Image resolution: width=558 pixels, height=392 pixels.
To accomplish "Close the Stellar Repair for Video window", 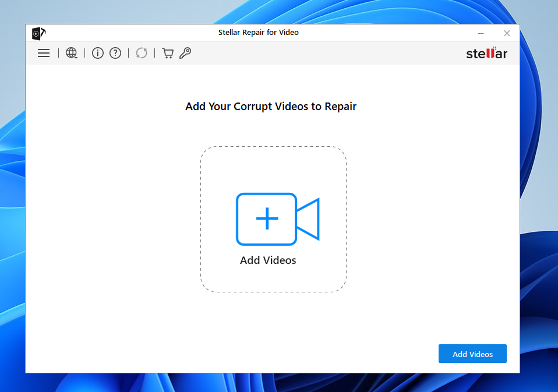I will tap(507, 33).
